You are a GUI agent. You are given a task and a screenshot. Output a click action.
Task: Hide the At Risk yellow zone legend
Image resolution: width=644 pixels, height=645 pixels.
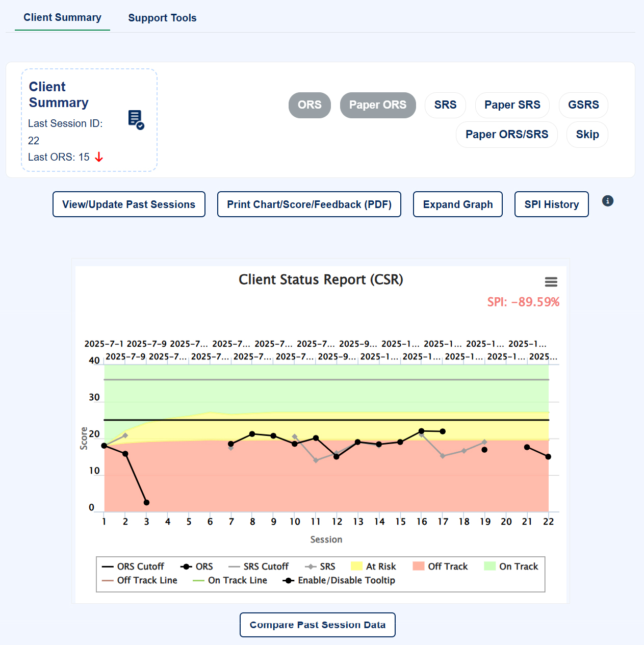point(373,566)
